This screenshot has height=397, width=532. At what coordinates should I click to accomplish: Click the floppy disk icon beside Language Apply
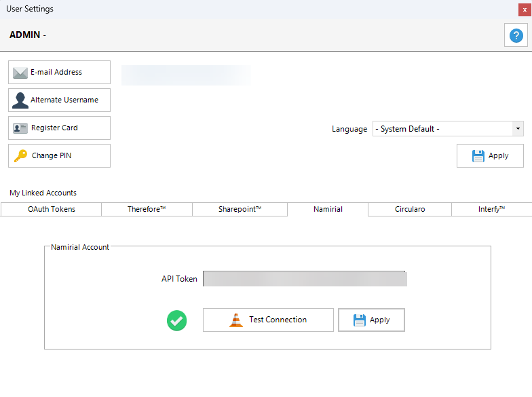(478, 156)
